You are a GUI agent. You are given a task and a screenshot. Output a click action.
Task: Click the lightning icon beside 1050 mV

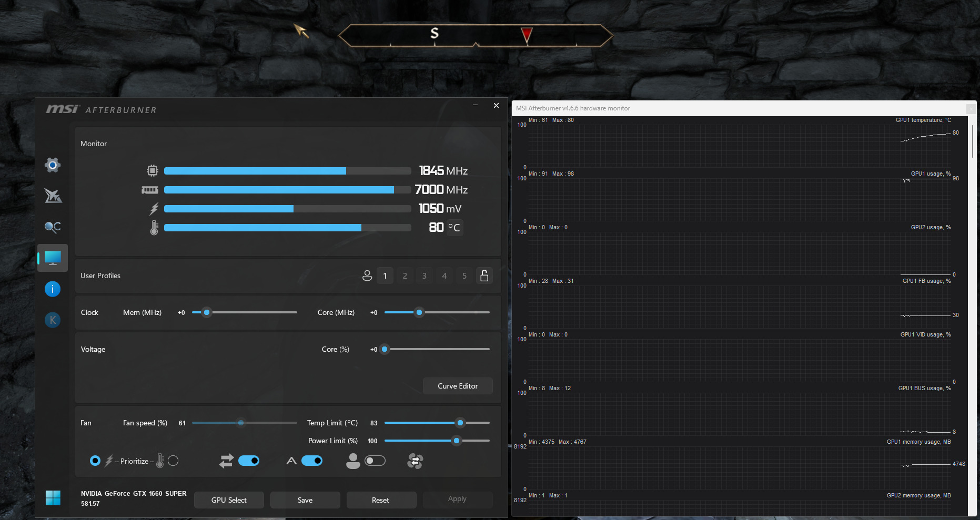154,209
